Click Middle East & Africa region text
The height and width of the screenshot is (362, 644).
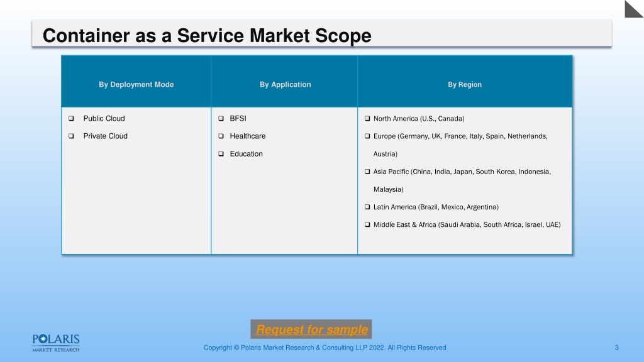tap(467, 224)
